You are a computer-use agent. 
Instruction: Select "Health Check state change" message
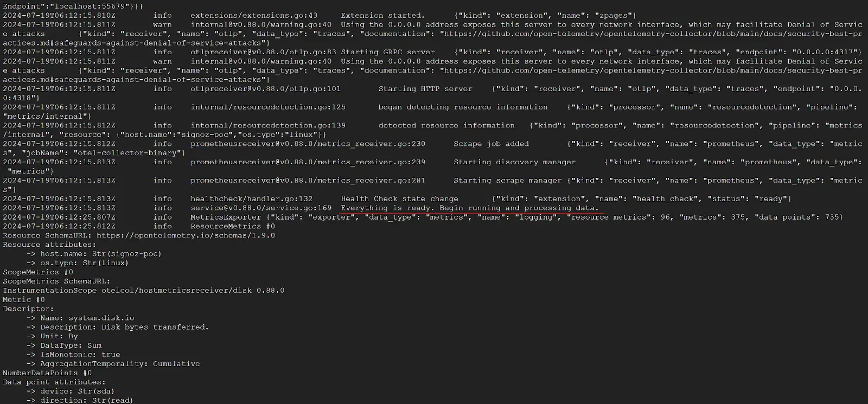(399, 198)
